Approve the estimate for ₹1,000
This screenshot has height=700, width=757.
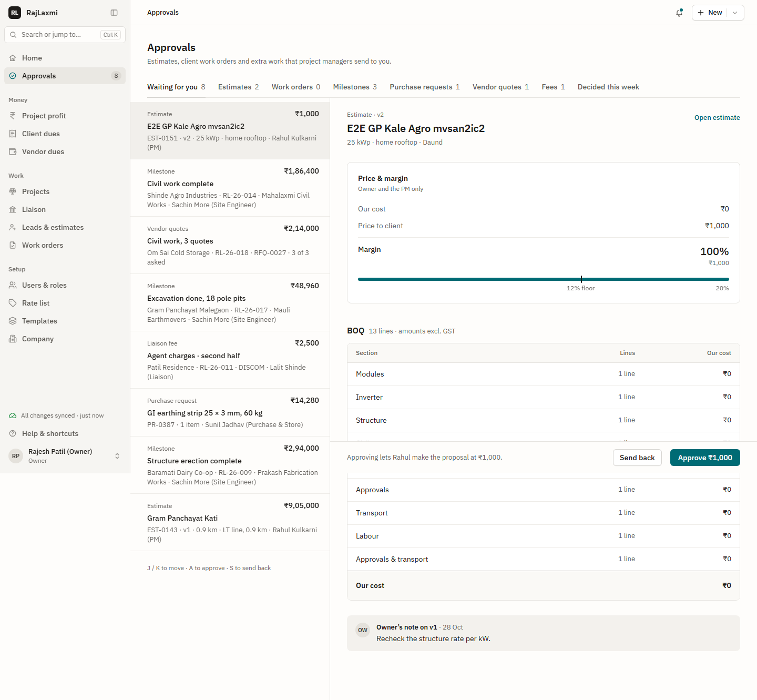705,458
